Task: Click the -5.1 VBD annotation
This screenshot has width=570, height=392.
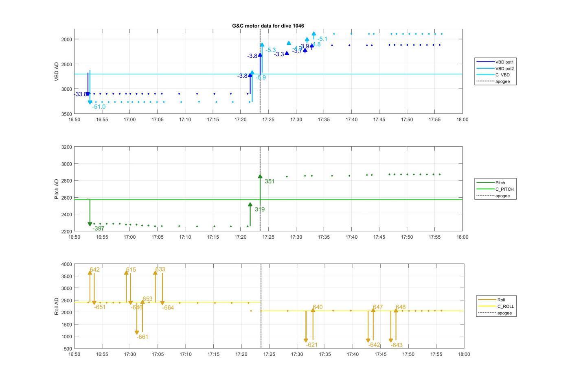Action: coord(322,39)
